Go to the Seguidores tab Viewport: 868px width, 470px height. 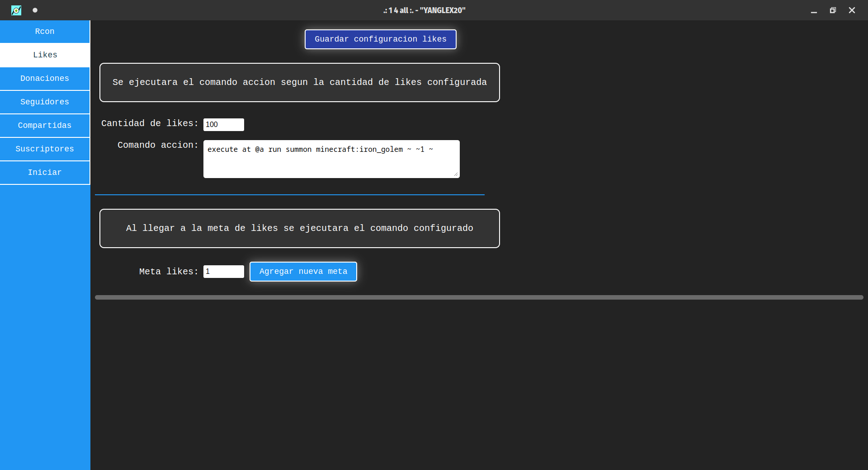45,102
